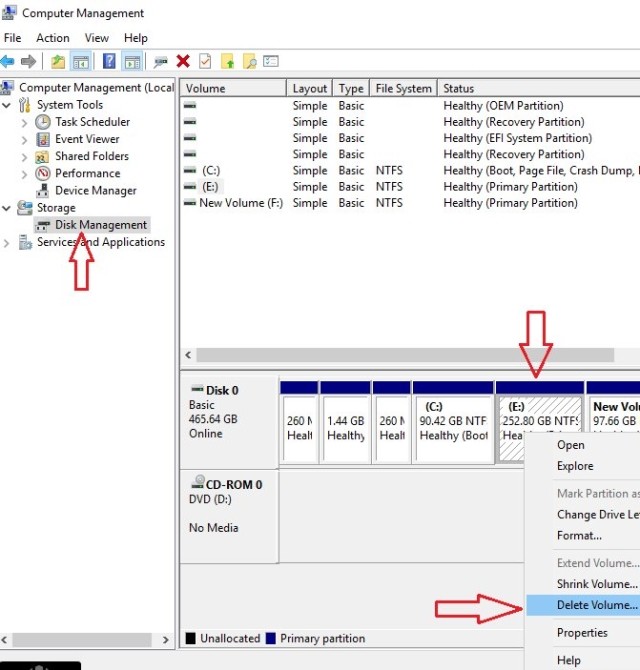
Task: Click the Services and Applications icon
Action: [25, 242]
